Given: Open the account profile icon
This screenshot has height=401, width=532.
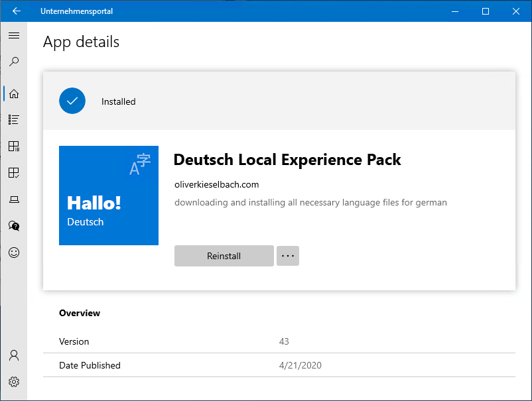Looking at the screenshot, I should 14,356.
